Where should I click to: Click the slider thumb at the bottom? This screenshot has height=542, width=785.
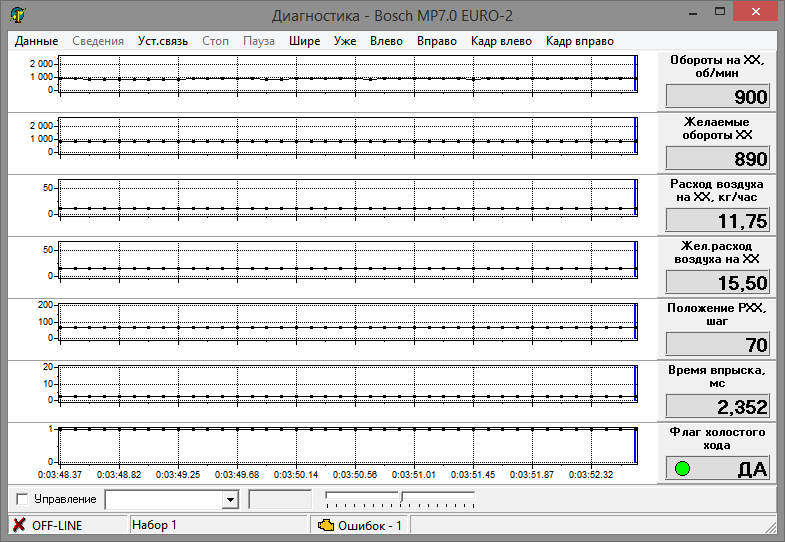(401, 497)
